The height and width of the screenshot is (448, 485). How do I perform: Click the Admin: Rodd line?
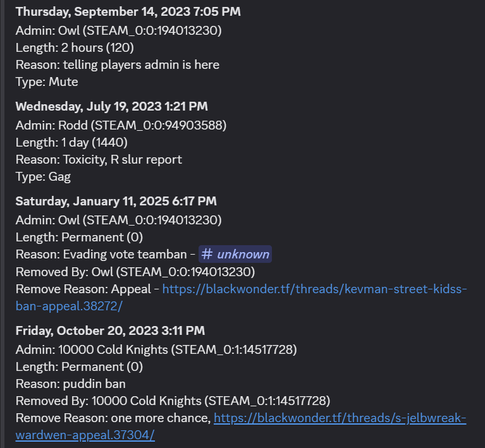121,126
